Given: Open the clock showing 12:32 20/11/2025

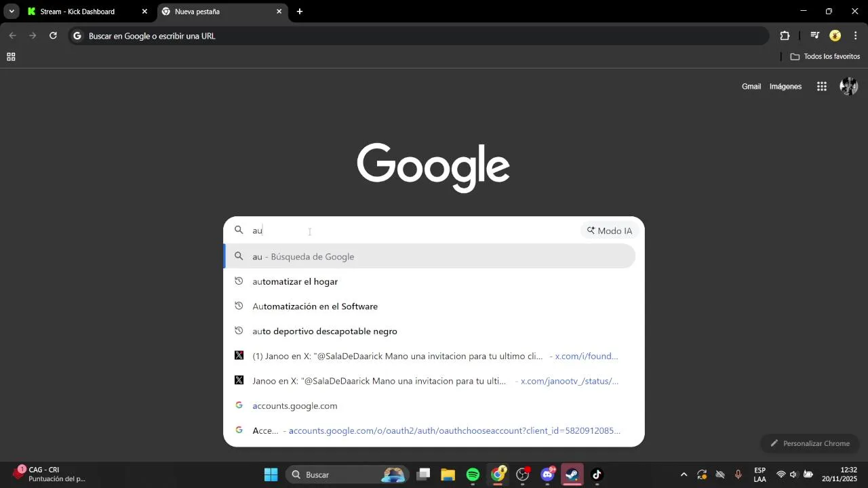Looking at the screenshot, I should click(840, 474).
